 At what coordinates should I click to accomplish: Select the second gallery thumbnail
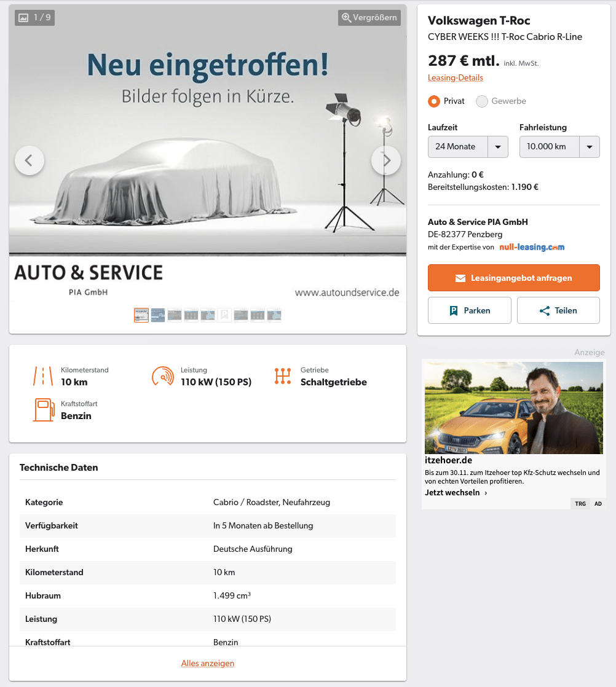158,315
